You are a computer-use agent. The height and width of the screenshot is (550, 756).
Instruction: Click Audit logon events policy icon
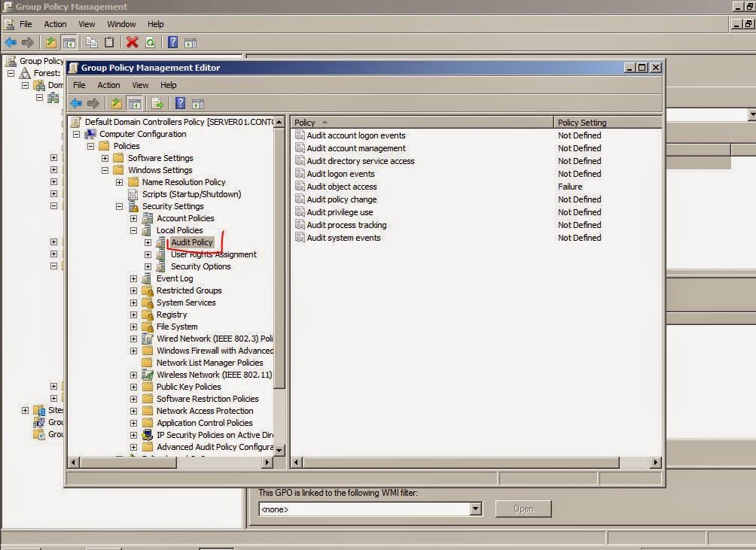pyautogui.click(x=300, y=173)
